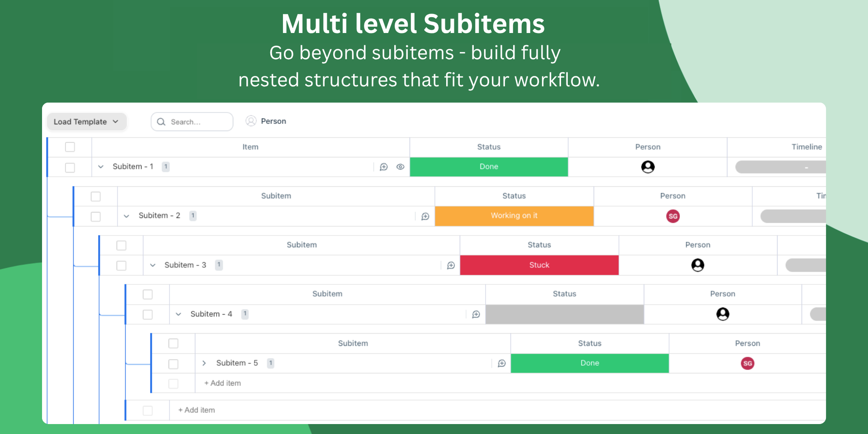Click the person filter icon in toolbar
The width and height of the screenshot is (868, 434).
251,121
